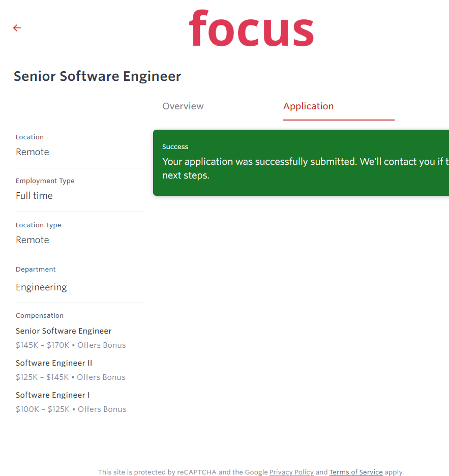This screenshot has width=449, height=476.
Task: Click Software Engineer II compensation tier
Action: 54,363
